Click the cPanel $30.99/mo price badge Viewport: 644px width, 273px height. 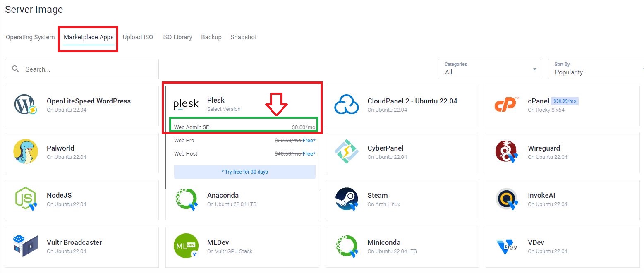click(x=565, y=101)
